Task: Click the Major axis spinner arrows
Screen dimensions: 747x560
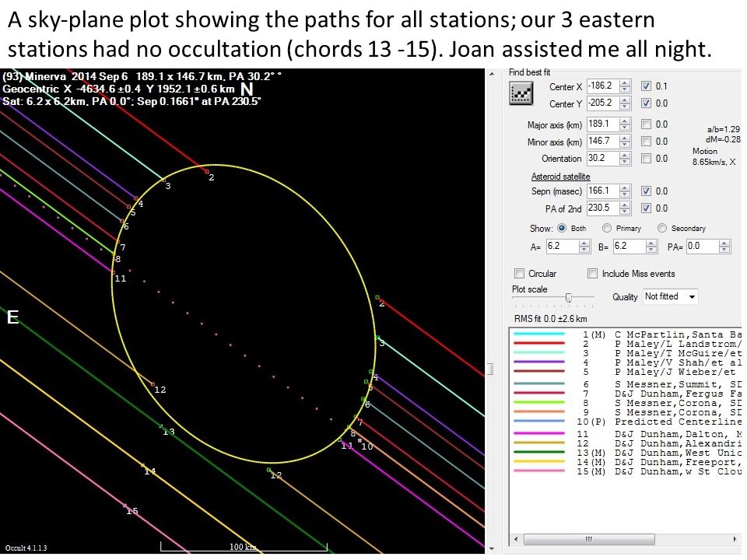Action: click(x=625, y=124)
